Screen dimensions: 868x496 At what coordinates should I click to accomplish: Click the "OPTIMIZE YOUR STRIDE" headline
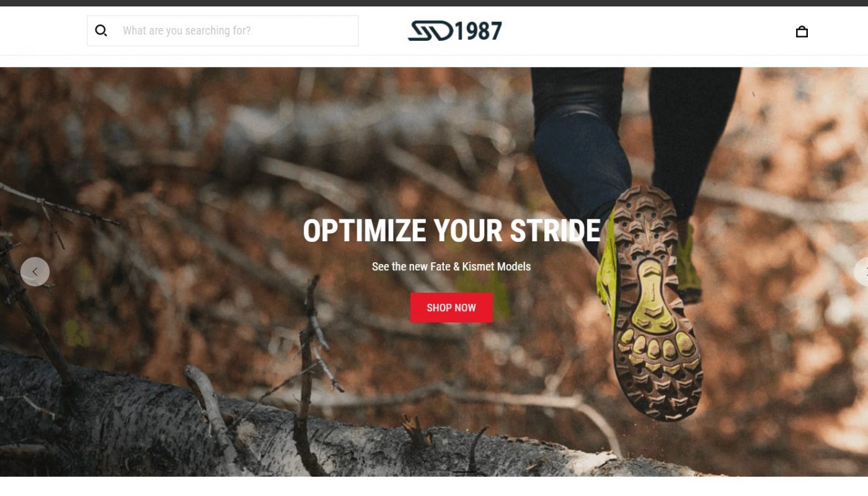tap(451, 231)
